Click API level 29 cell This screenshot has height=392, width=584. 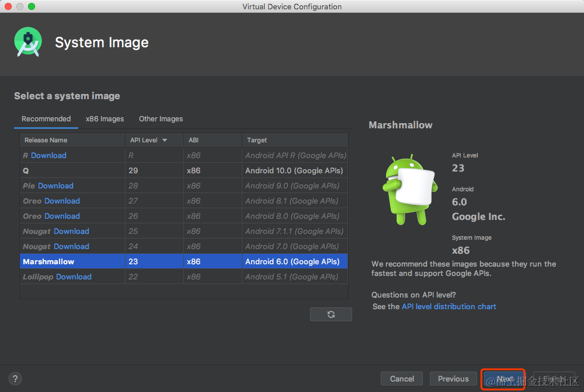coord(154,171)
